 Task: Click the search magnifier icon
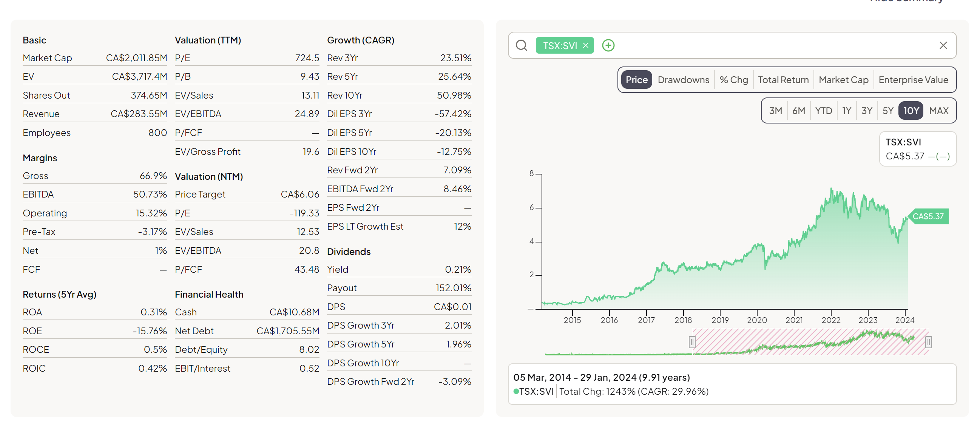point(521,46)
